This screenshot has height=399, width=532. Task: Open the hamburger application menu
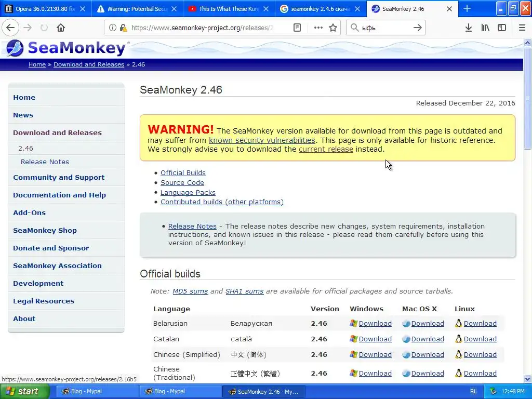click(522, 28)
